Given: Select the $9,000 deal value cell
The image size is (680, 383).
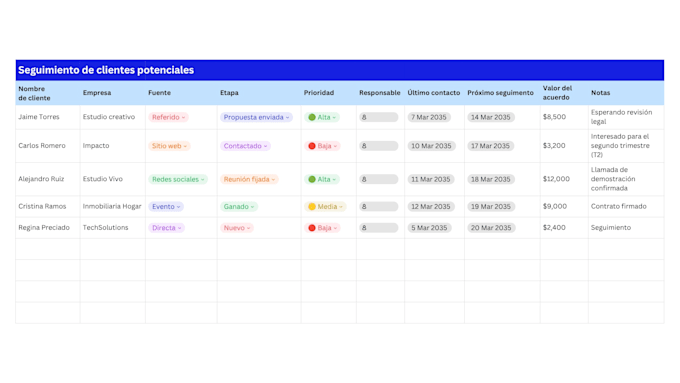Looking at the screenshot, I should tap(564, 206).
